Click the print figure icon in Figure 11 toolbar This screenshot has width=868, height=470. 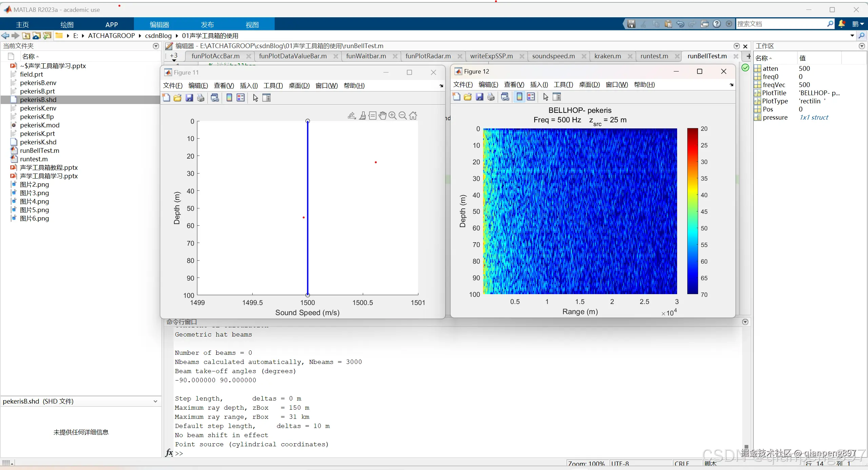tap(201, 98)
